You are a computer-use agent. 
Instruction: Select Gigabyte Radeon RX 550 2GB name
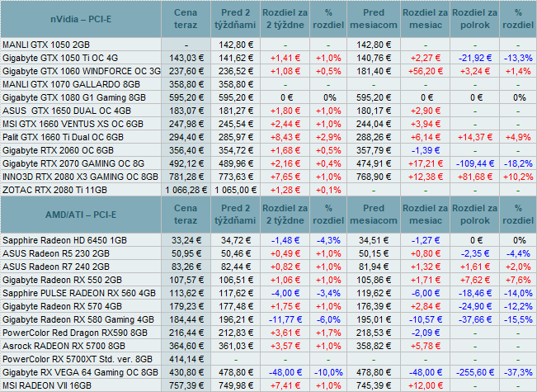point(63,280)
